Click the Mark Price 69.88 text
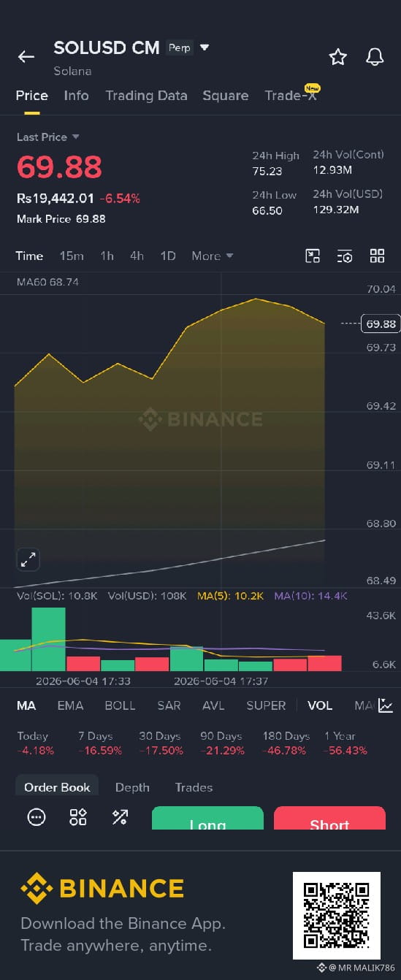Viewport: 401px width, 980px height. [61, 219]
